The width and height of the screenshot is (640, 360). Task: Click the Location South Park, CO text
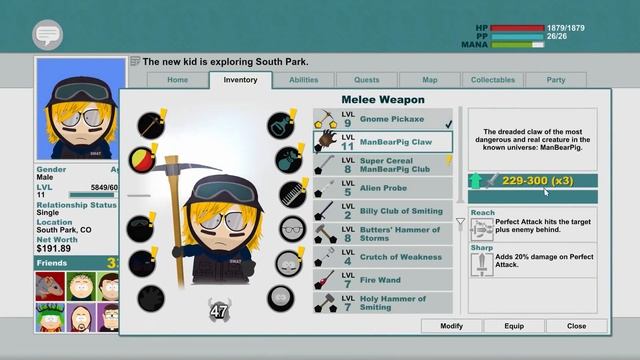point(64,230)
